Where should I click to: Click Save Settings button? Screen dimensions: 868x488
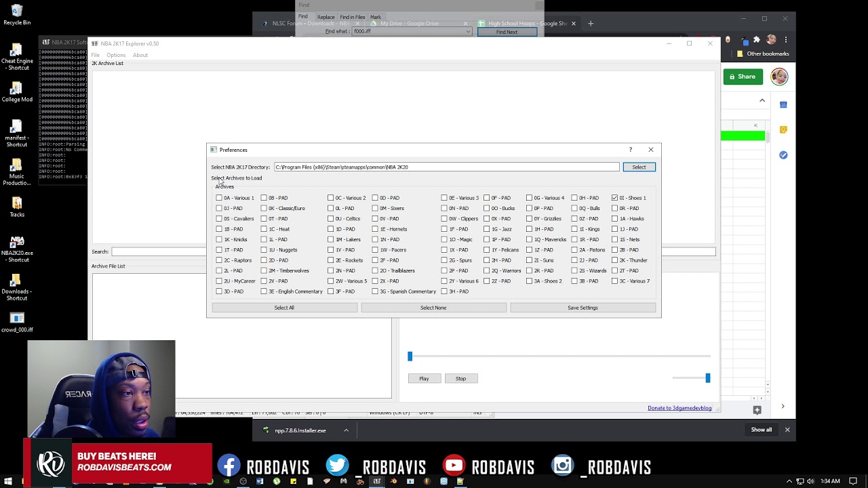[x=583, y=308]
